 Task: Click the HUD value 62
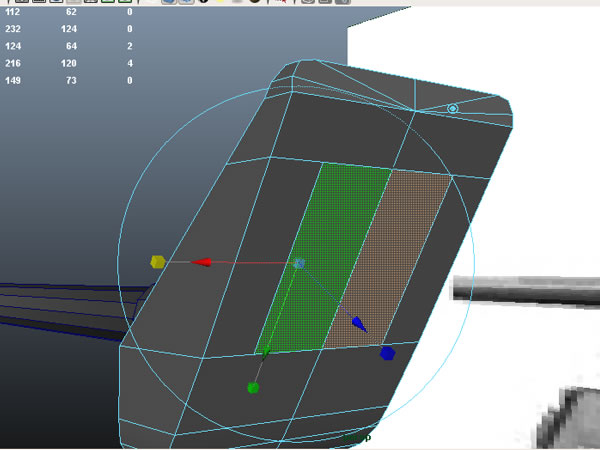[71, 12]
